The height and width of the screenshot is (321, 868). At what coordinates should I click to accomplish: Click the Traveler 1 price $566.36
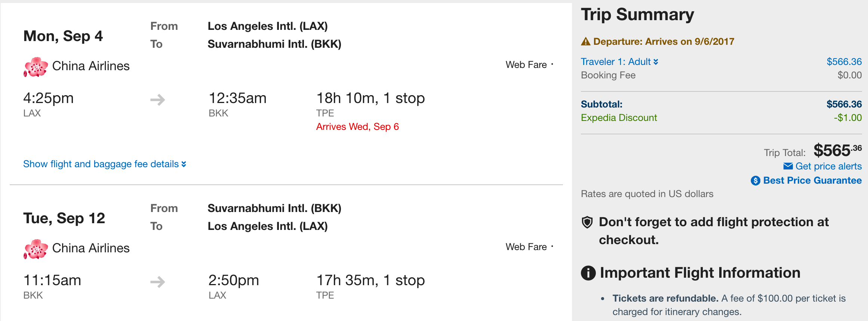point(844,62)
